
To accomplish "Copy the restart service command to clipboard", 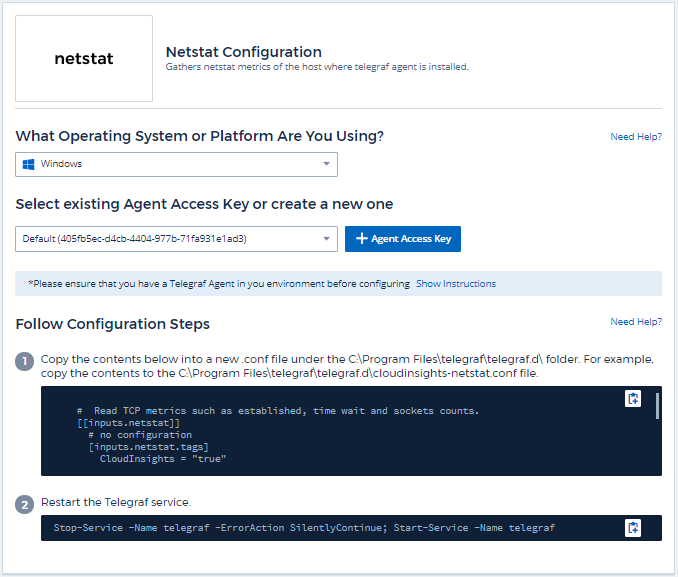I will click(x=633, y=528).
